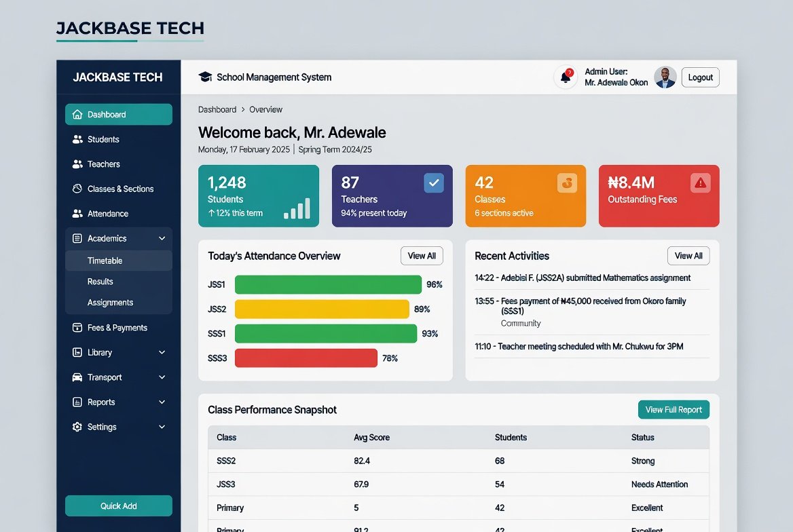
Task: Click the admin user profile avatar
Action: pyautogui.click(x=665, y=77)
